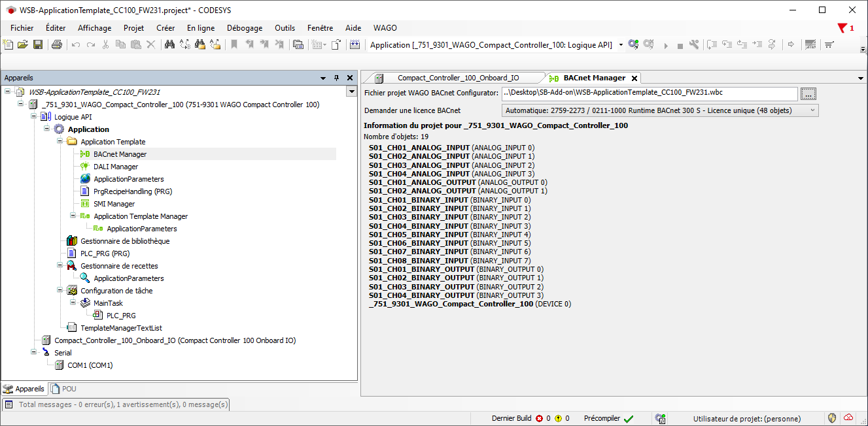Click S01_CH02_ANALOG_OUTPUT object entry
Screen dimensions: 868x426
(x=458, y=191)
